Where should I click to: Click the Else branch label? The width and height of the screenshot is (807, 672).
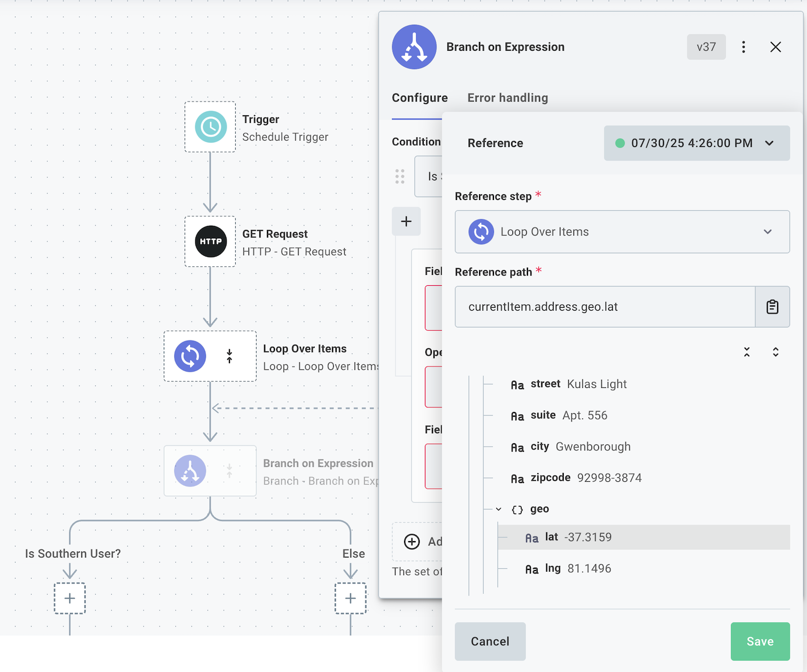coord(354,554)
